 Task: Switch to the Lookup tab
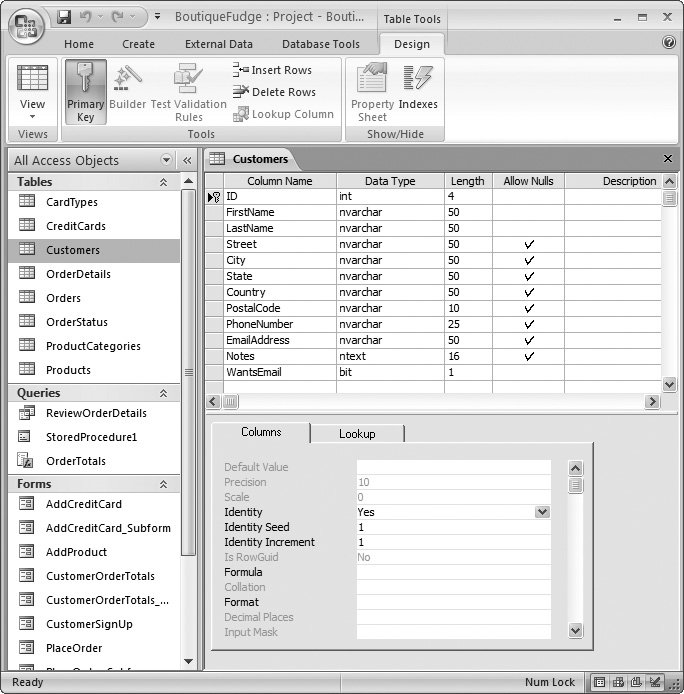[x=357, y=434]
